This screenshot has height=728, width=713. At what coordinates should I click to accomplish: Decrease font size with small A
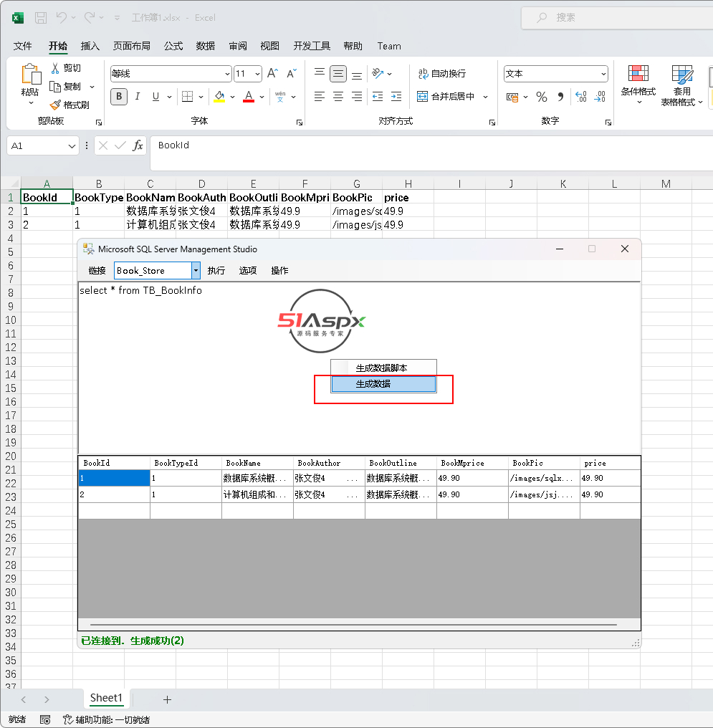pyautogui.click(x=292, y=73)
